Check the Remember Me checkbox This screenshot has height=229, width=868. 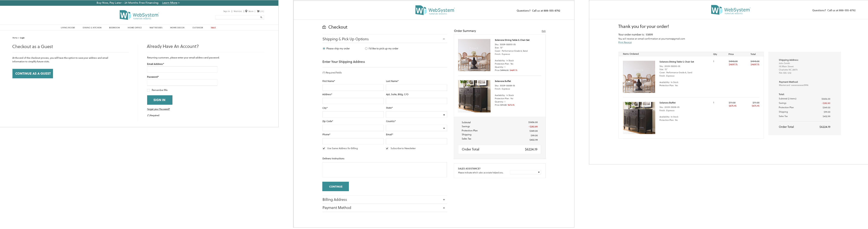click(148, 90)
